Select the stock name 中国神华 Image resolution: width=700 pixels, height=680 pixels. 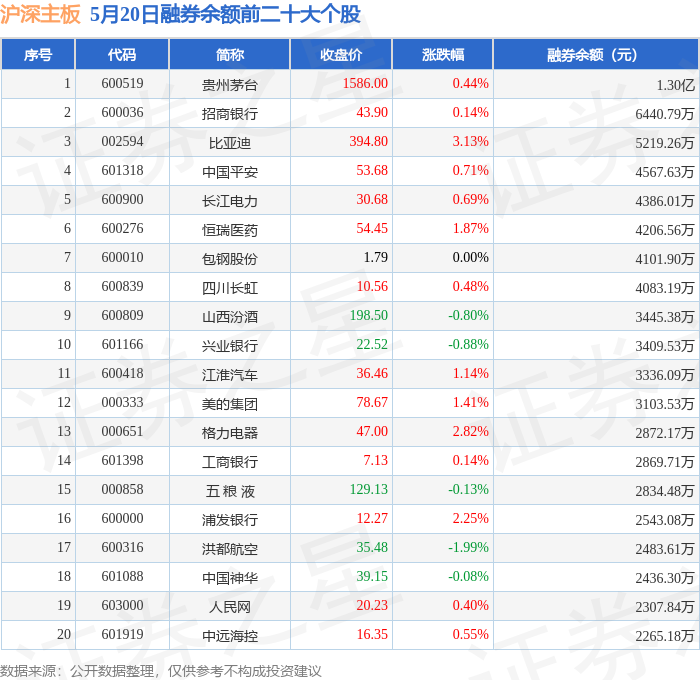pyautogui.click(x=229, y=578)
